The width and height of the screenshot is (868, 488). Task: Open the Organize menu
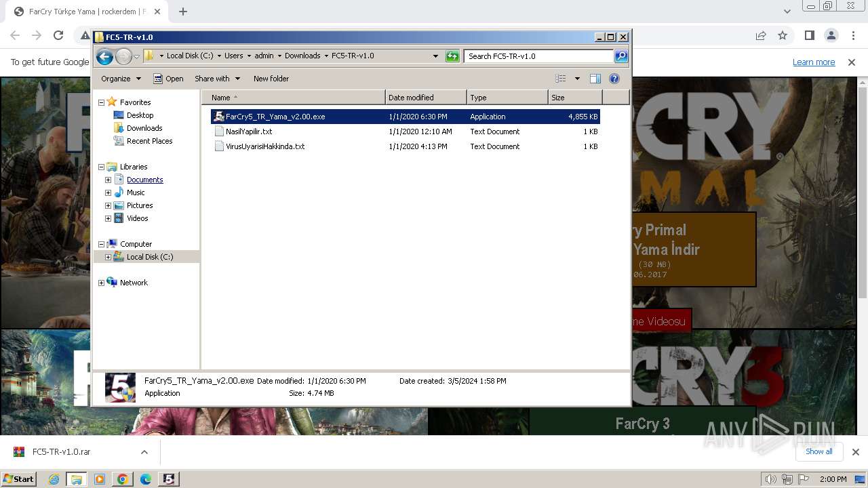(121, 79)
